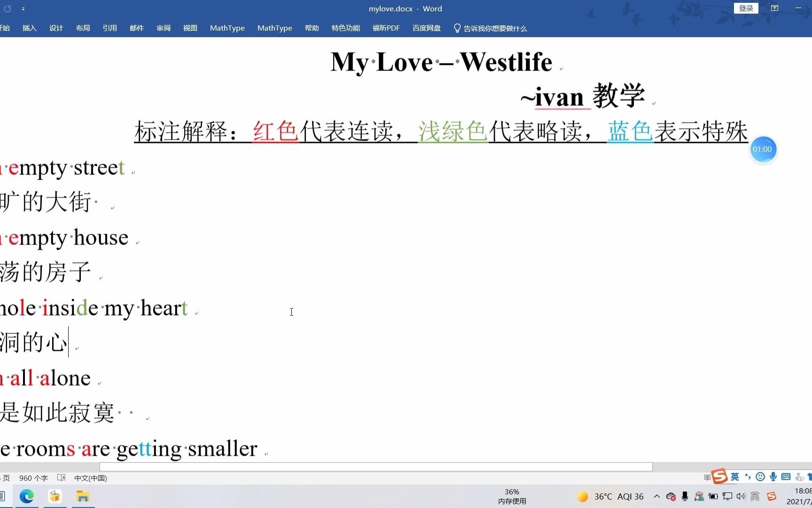The width and height of the screenshot is (812, 508).
Task: Open the Ribbon Display Options icon
Action: tap(774, 8)
